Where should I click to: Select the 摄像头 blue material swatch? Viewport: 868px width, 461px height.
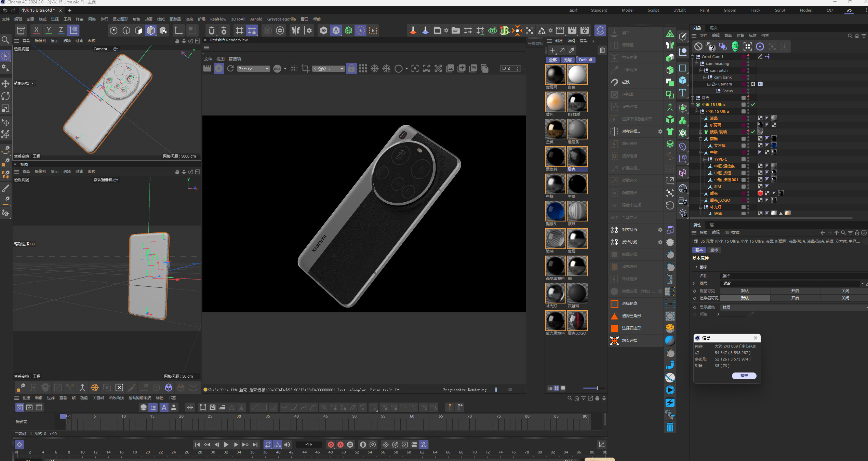pyautogui.click(x=555, y=211)
